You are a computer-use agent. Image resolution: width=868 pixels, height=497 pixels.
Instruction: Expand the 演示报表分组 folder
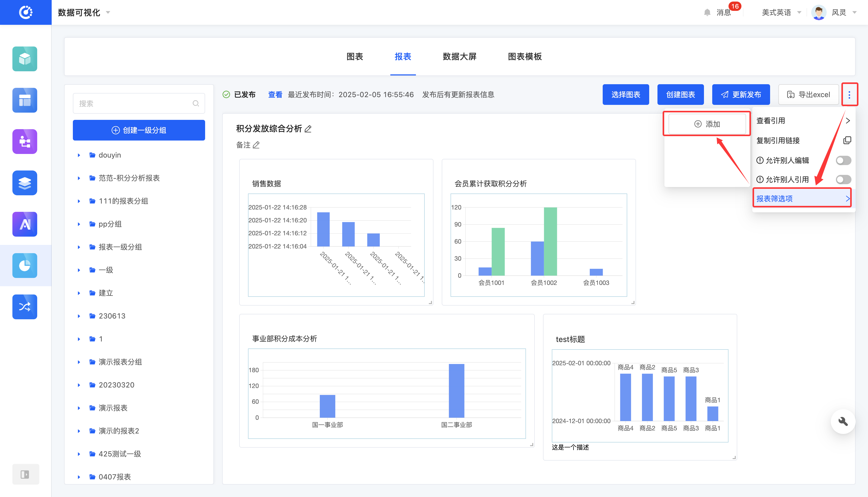pyautogui.click(x=79, y=362)
